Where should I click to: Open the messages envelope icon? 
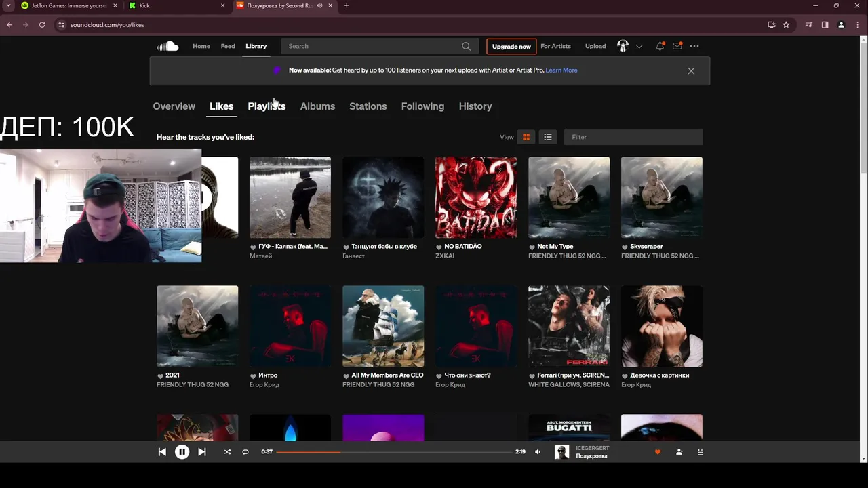pyautogui.click(x=677, y=46)
